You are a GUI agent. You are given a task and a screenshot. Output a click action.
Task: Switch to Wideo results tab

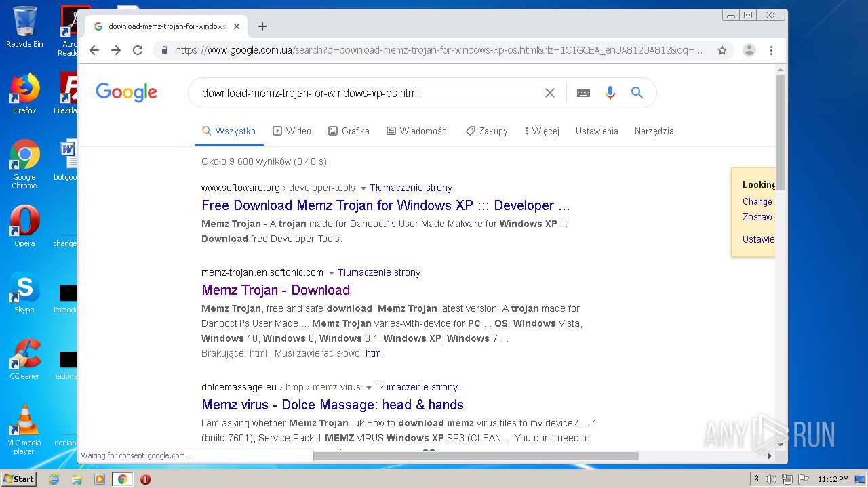click(x=292, y=131)
